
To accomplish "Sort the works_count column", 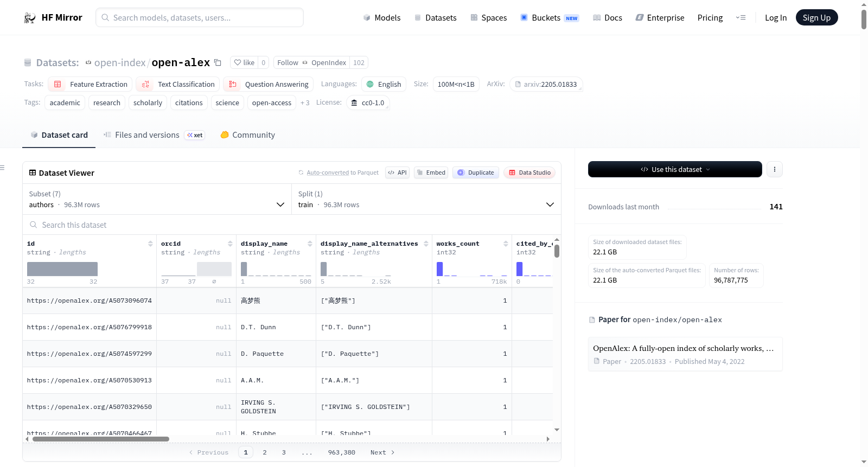I will pyautogui.click(x=506, y=244).
